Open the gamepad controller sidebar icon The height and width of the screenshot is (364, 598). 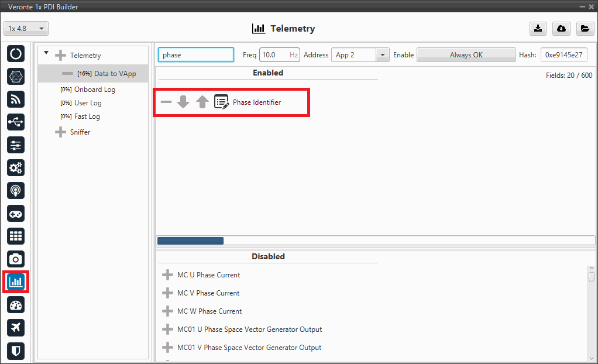16,214
